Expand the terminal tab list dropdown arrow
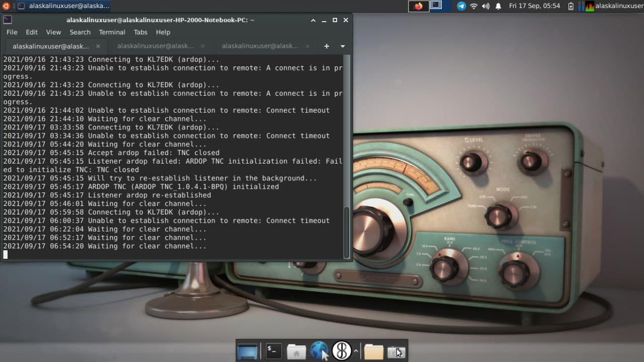Viewport: 644px width, 362px height. coord(343,46)
